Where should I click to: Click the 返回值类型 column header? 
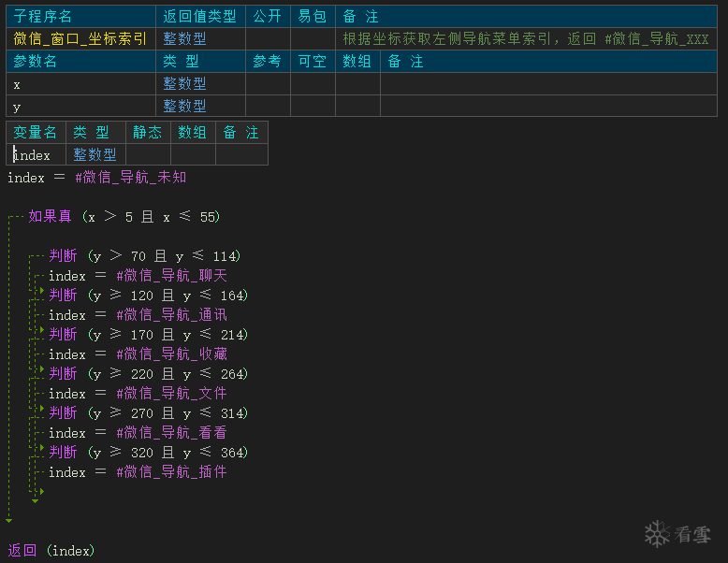(200, 16)
